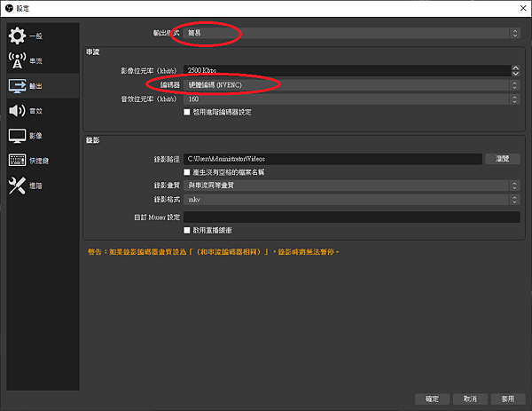
Task: Click the orange warning text about recording
Action: pos(214,252)
